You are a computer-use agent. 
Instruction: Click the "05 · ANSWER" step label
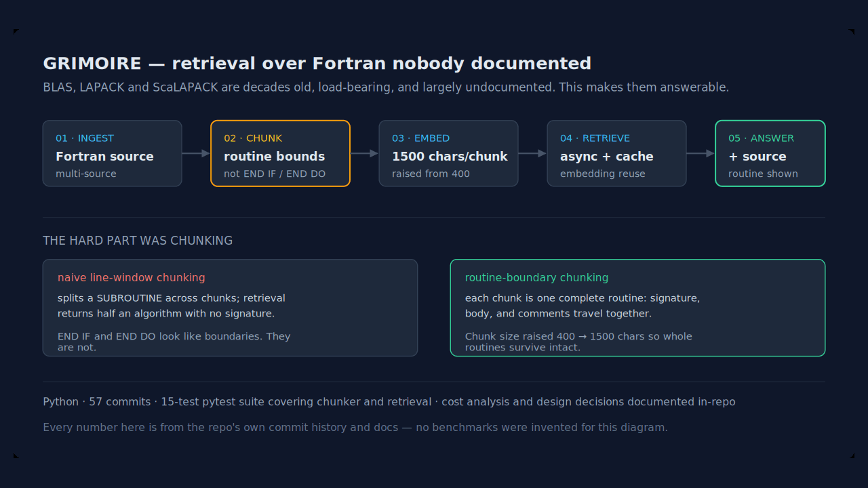coord(761,138)
